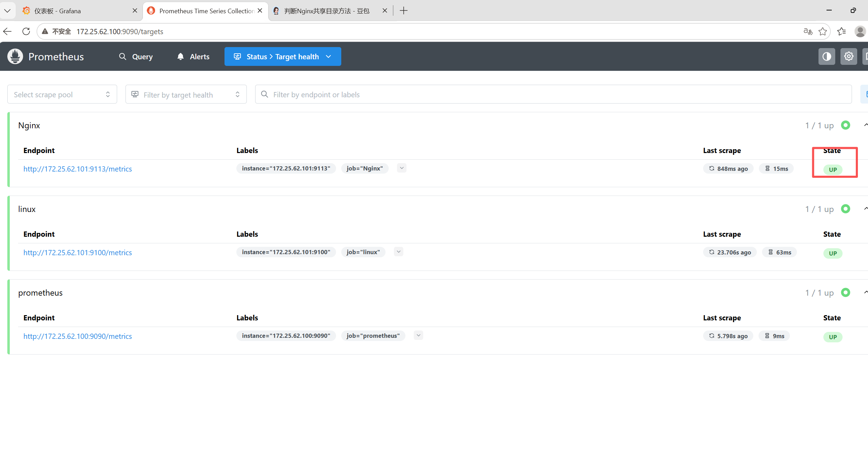Focus the Filter by endpoint or labels field
The image size is (868, 456).
[554, 94]
